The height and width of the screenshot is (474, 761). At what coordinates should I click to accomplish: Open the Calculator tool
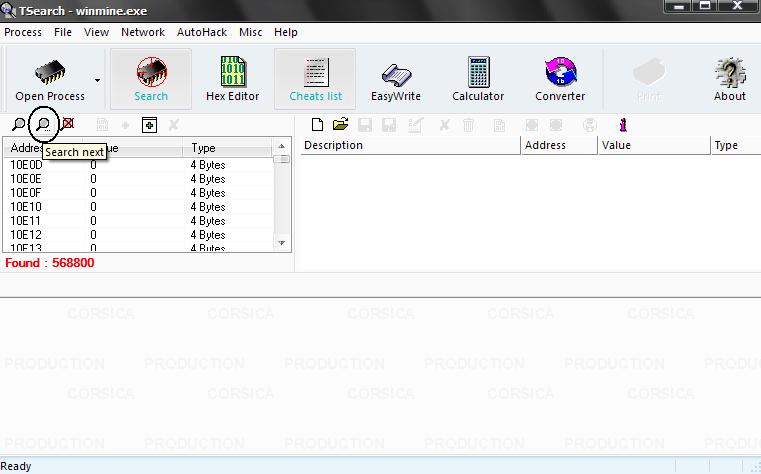(x=478, y=80)
